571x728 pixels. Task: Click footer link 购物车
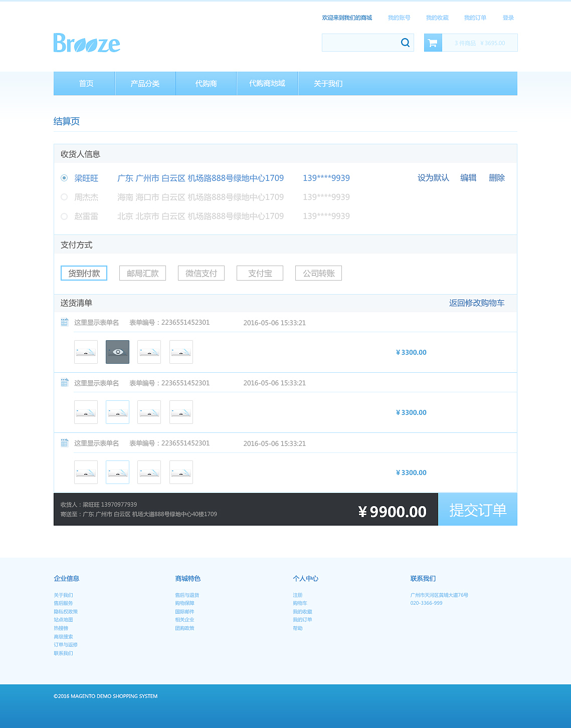point(300,603)
